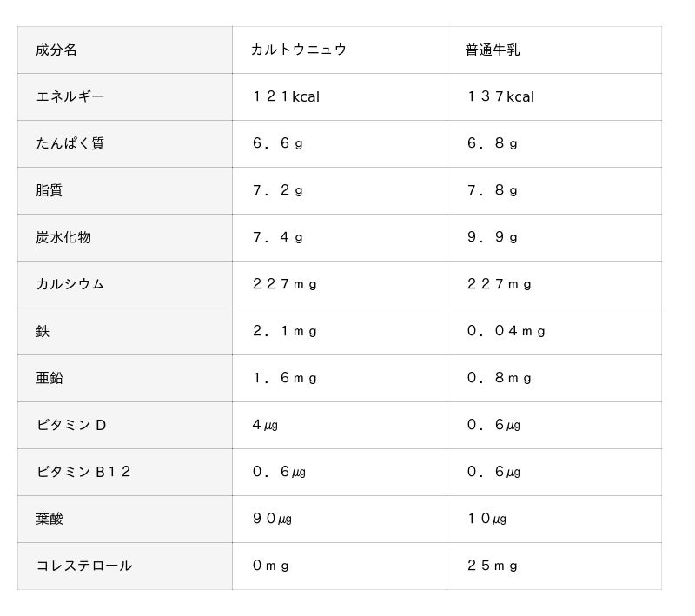Click the 普通牛乳 column header
695x616 pixels.
coord(493,50)
